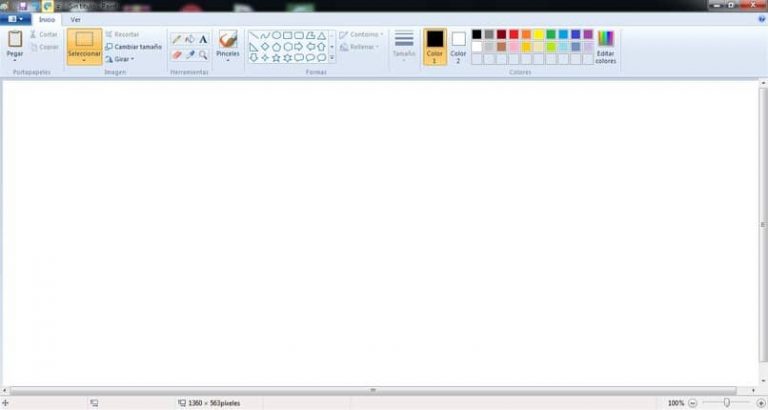Select the Pencil tool
Screen dimensions: 768x410
(177, 40)
